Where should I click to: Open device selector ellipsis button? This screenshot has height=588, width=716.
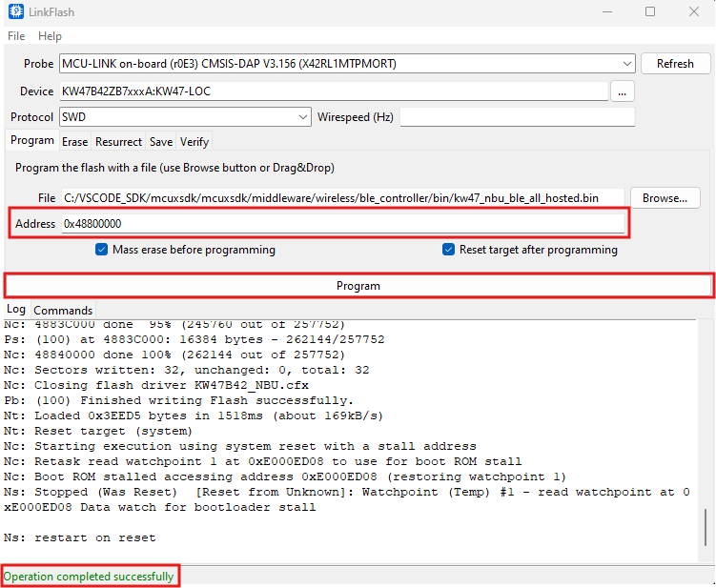[623, 91]
